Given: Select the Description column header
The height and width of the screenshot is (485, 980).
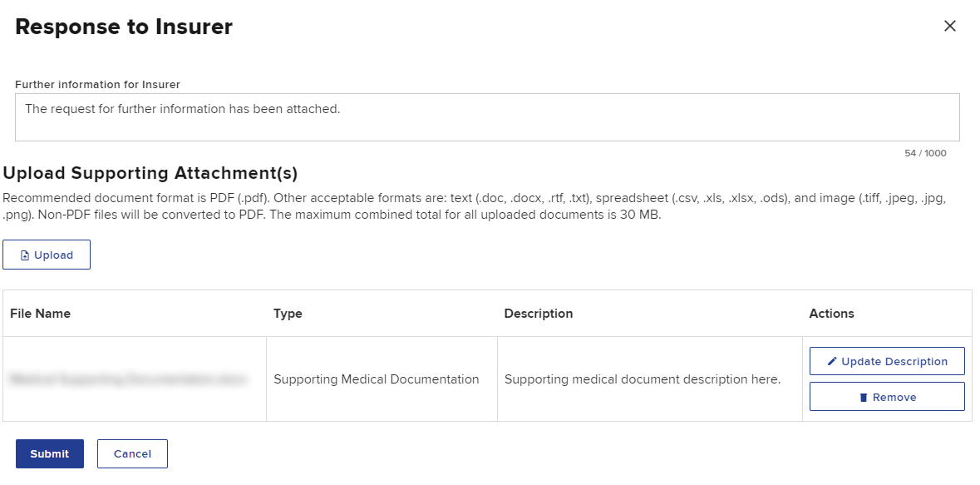Looking at the screenshot, I should [538, 313].
